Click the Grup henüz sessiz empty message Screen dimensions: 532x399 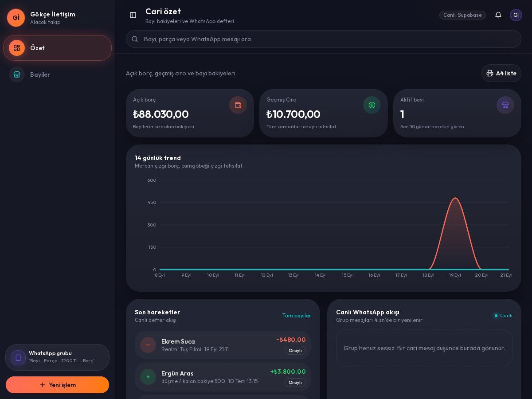[x=424, y=348]
